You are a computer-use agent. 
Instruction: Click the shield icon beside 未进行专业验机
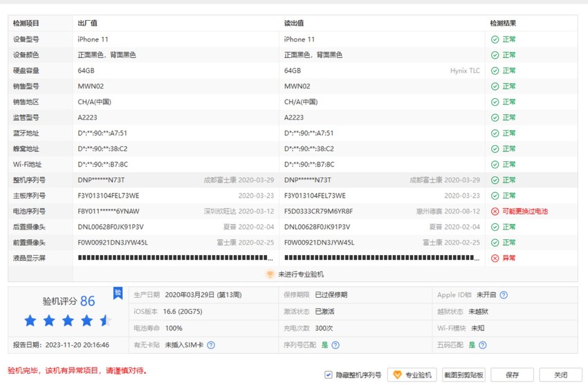coord(270,274)
